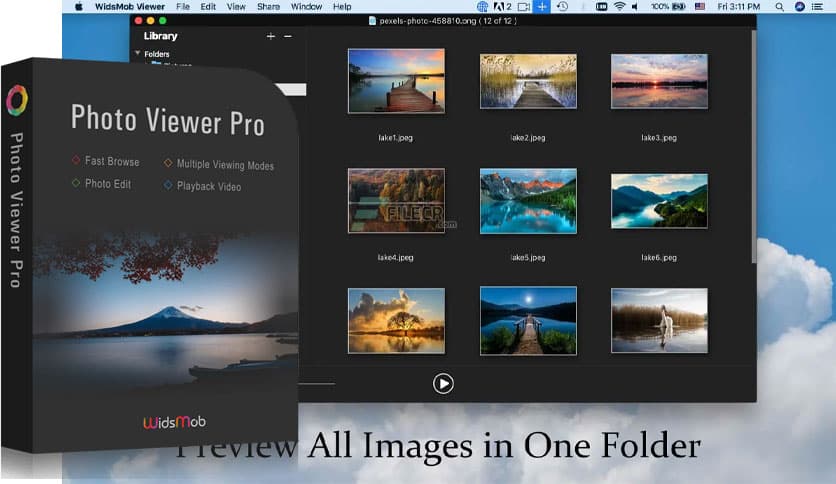This screenshot has height=484, width=836.
Task: Click the globe icon in menu bar
Action: [x=482, y=6]
